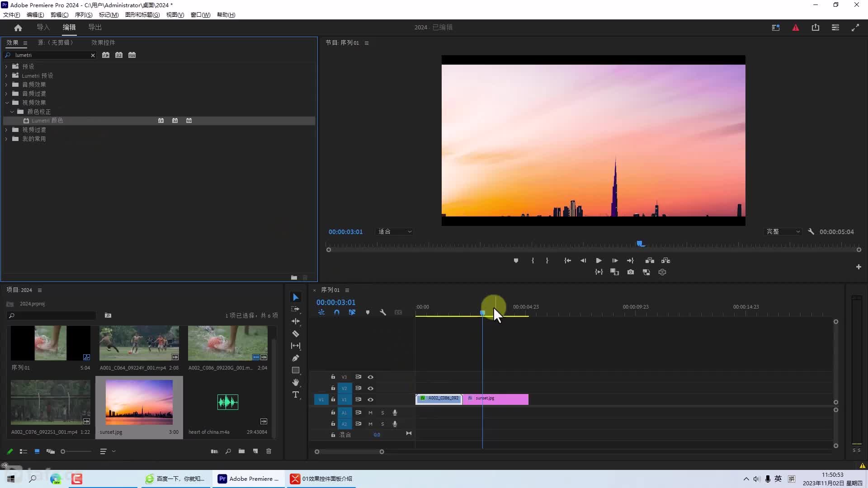Viewport: 868px width, 488px height.
Task: Expand the 视频过渡 folder
Action: click(6, 130)
